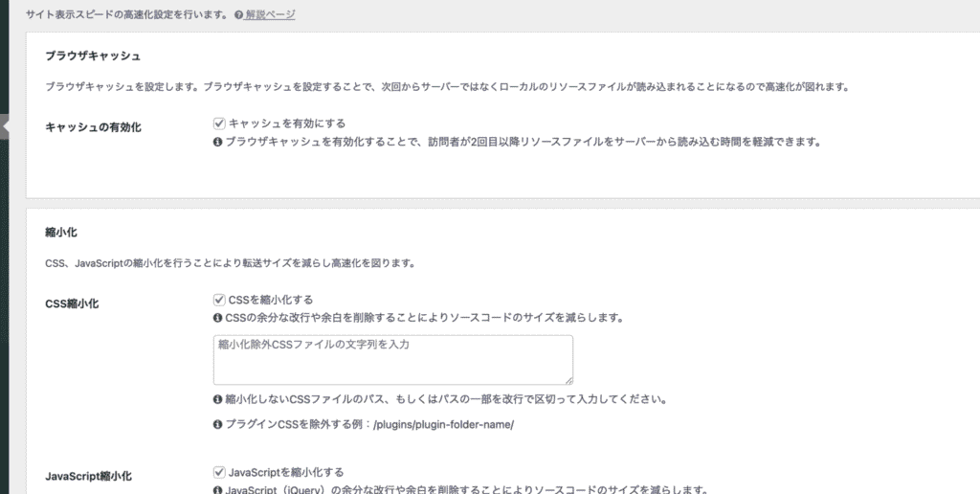Click the JavaScript縮小化 row label
This screenshot has width=980, height=494.
[x=88, y=476]
